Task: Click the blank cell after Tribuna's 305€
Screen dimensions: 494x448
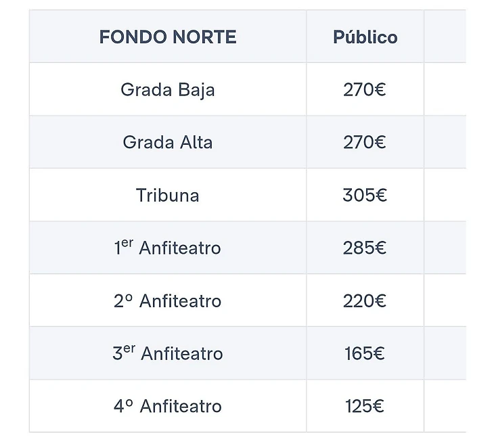Action: [445, 196]
